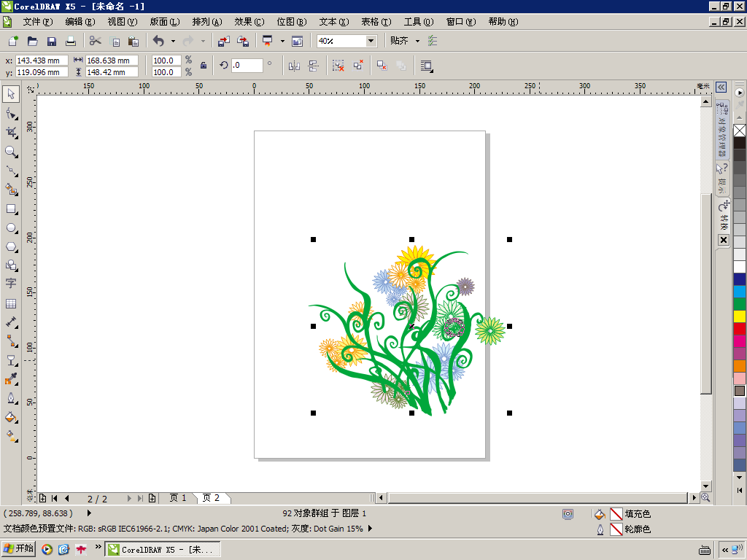Click the object width input field
Image resolution: width=747 pixels, height=560 pixels.
(x=112, y=61)
